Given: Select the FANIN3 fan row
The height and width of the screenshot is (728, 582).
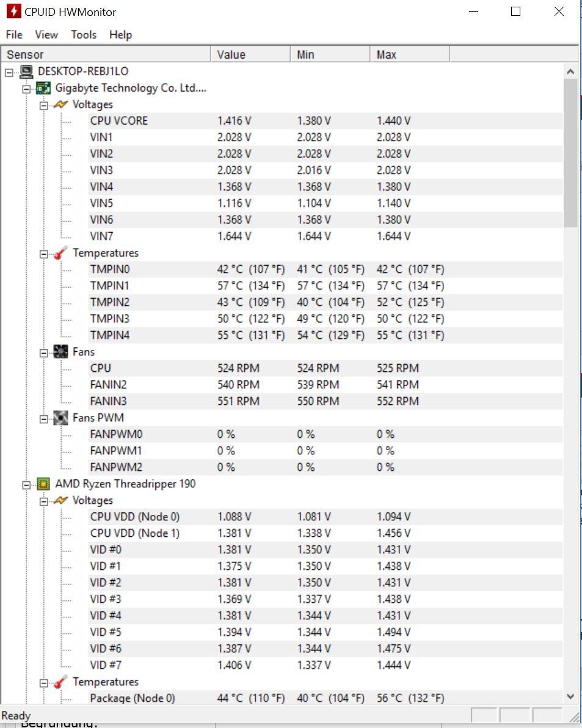Looking at the screenshot, I should (326, 401).
